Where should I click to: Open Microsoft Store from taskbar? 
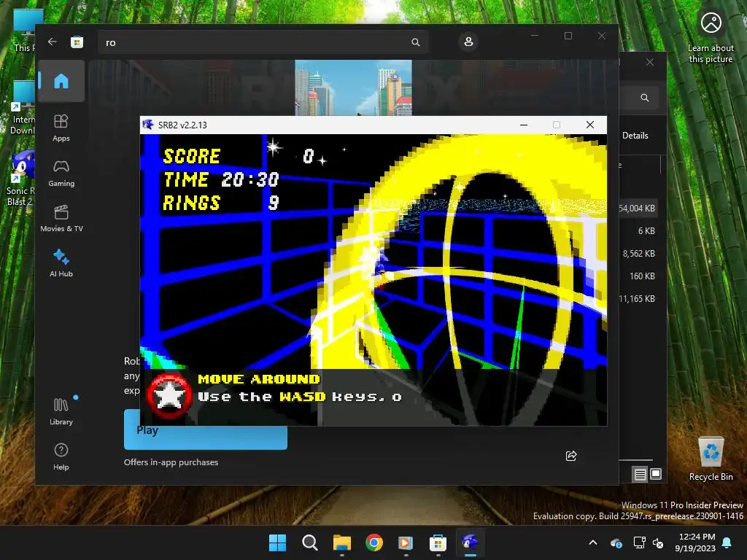click(438, 542)
